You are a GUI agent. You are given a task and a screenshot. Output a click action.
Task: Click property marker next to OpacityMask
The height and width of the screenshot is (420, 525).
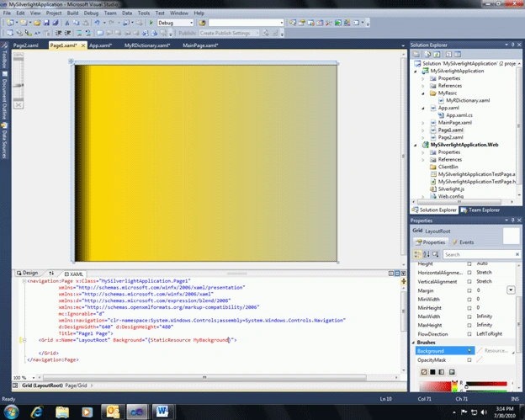tap(469, 360)
